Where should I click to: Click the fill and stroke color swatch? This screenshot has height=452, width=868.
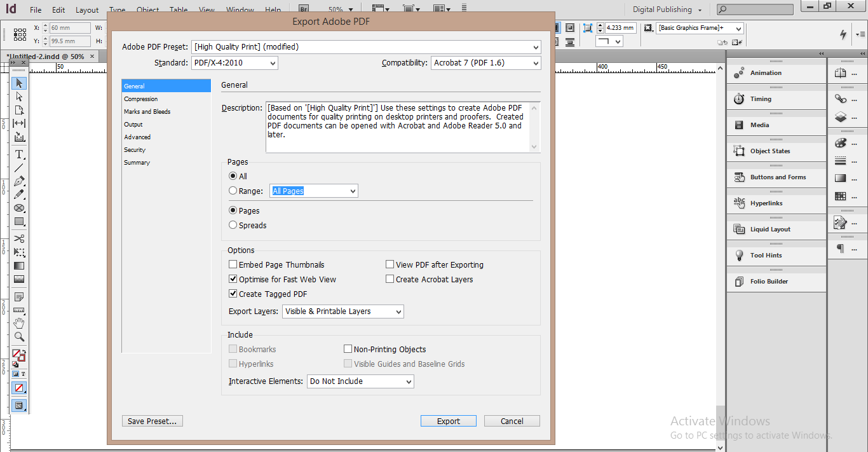click(18, 355)
